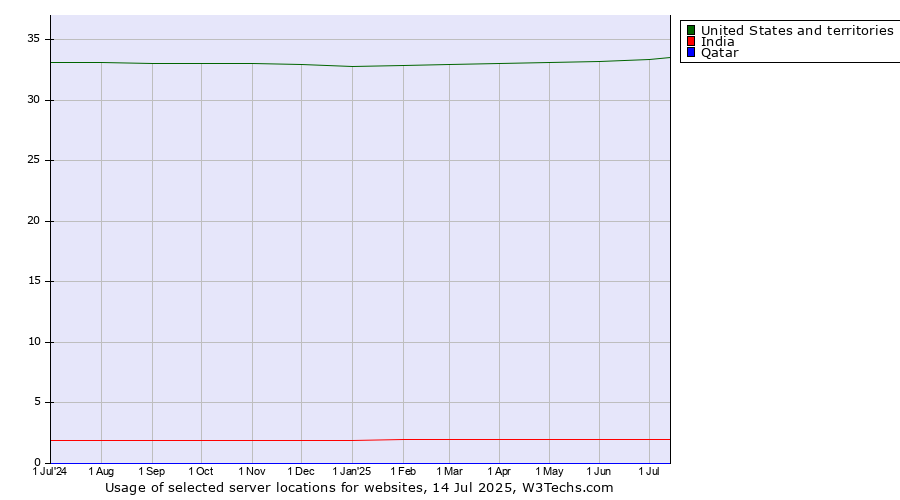Viewport: 900px width, 500px height.
Task: Click the '1 Jan'25' x-axis label
Action: pos(352,471)
